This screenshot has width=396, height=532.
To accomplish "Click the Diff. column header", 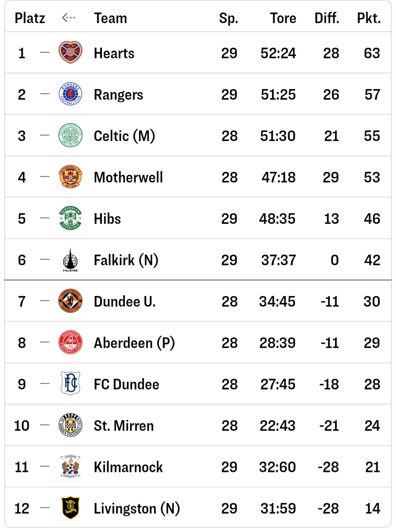I will (327, 18).
